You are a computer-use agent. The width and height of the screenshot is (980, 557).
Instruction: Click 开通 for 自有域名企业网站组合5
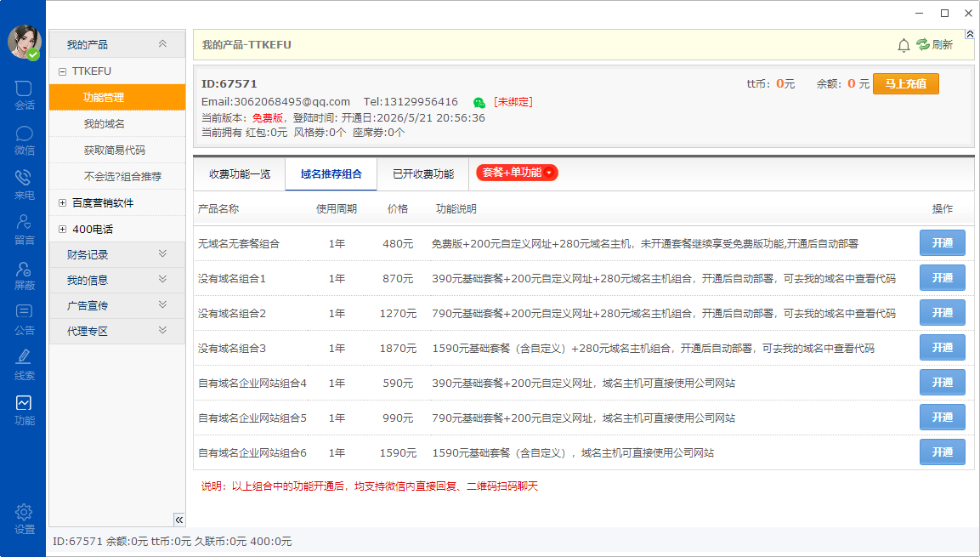pyautogui.click(x=942, y=417)
